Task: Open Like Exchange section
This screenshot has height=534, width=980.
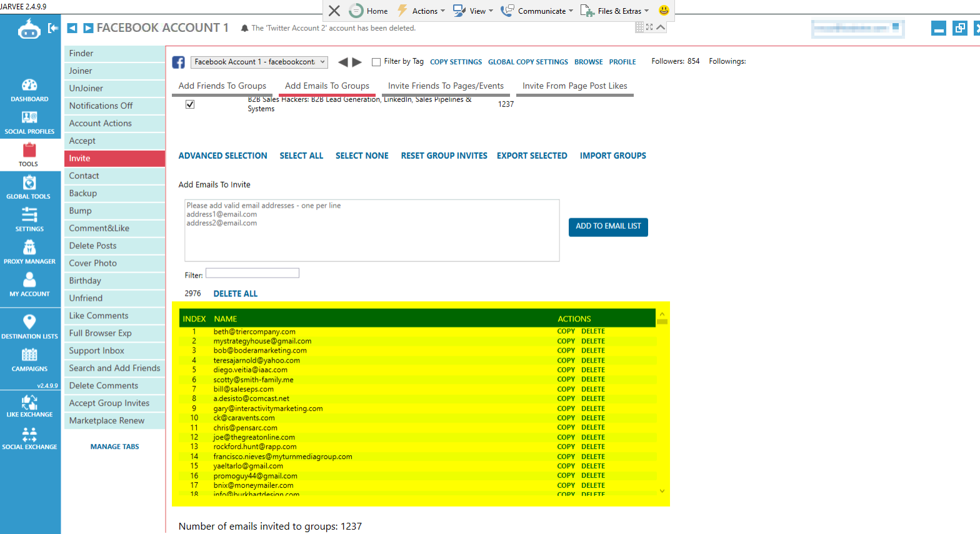Action: click(x=29, y=406)
